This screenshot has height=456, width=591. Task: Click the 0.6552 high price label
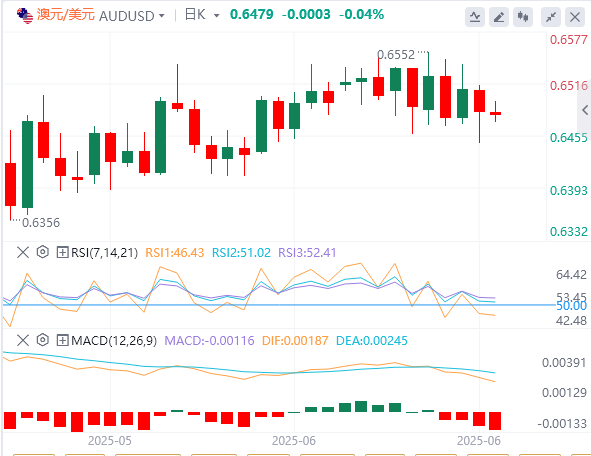(x=396, y=55)
